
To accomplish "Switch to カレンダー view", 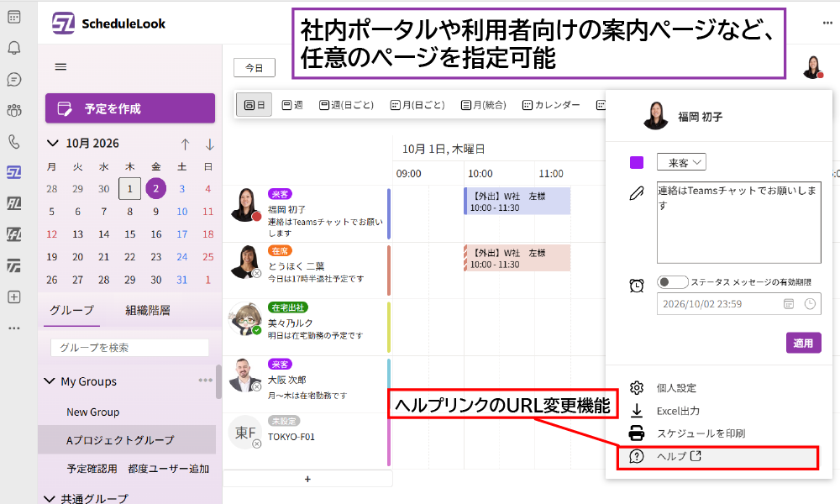I will point(551,105).
